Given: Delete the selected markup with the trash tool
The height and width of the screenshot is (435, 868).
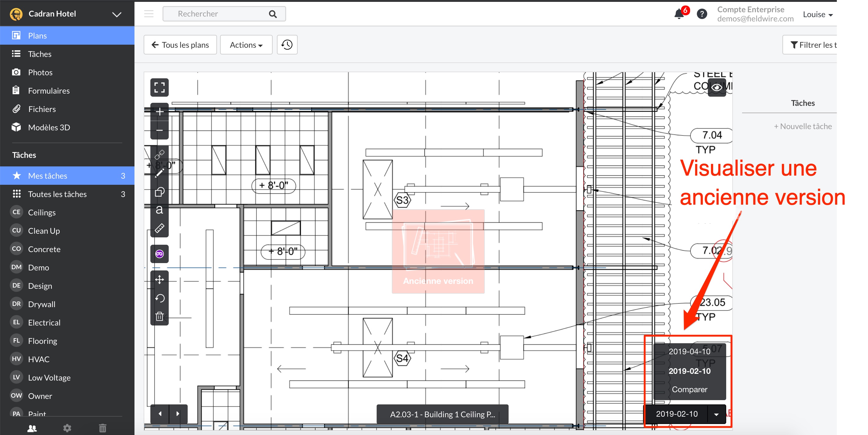Looking at the screenshot, I should (159, 316).
